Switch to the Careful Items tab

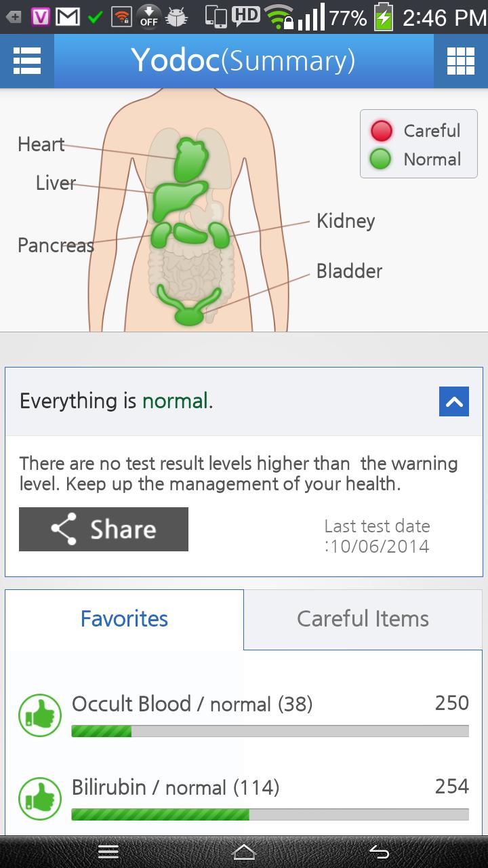[x=363, y=618]
